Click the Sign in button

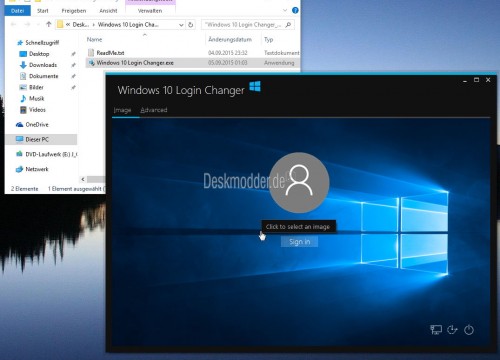click(x=299, y=242)
